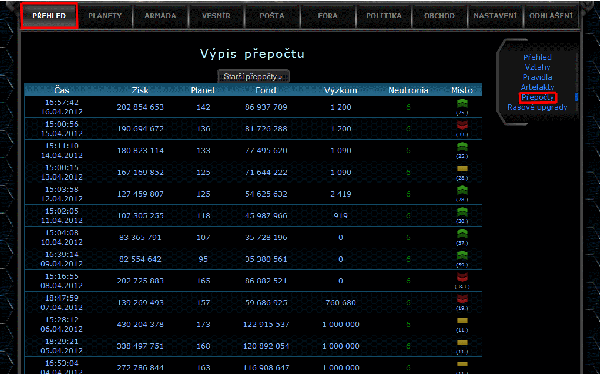
Task: Select the research value 1 200 for 16.04.2012
Action: [341, 107]
